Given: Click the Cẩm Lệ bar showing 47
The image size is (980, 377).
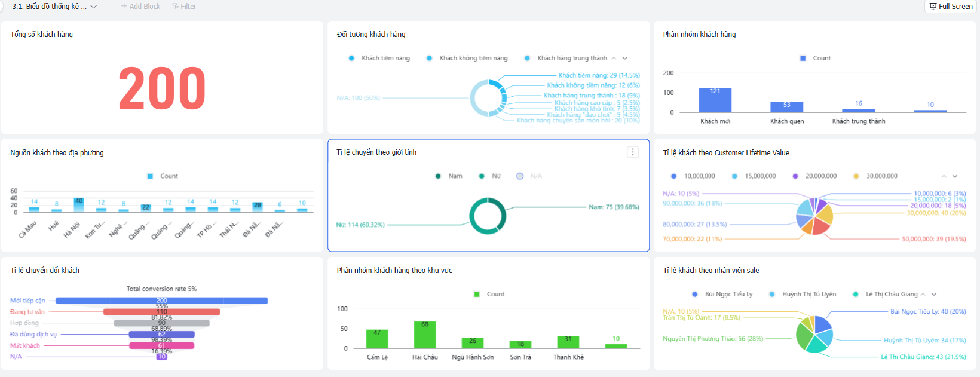Looking at the screenshot, I should [x=377, y=339].
